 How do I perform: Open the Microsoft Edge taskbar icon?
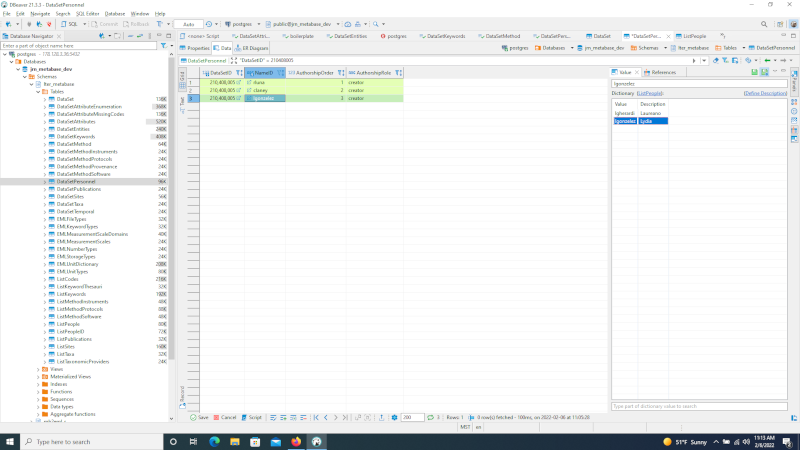pos(214,441)
